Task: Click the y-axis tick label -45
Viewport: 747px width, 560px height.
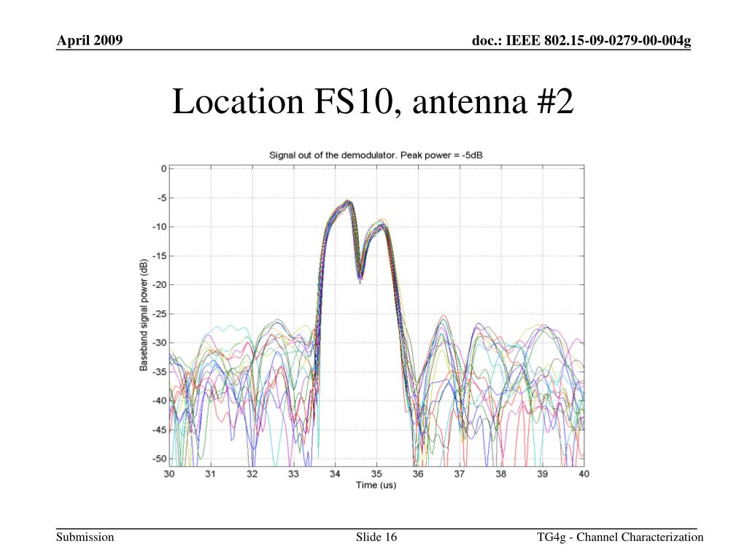Action: [160, 430]
